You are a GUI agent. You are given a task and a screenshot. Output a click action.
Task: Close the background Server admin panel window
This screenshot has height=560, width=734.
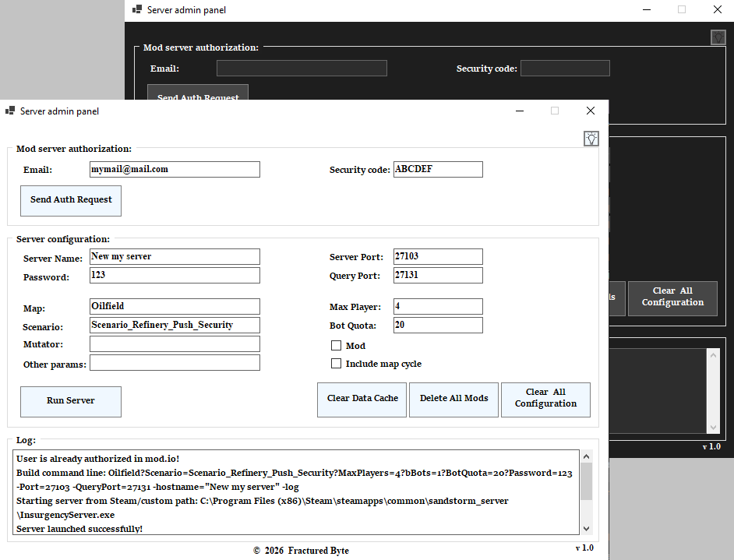tap(718, 9)
